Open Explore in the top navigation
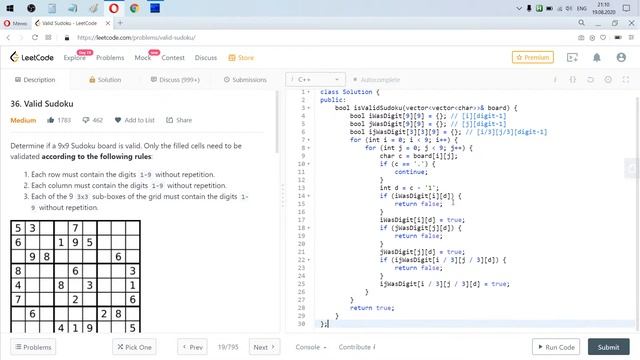Viewport: 640px width, 360px height. pyautogui.click(x=75, y=58)
